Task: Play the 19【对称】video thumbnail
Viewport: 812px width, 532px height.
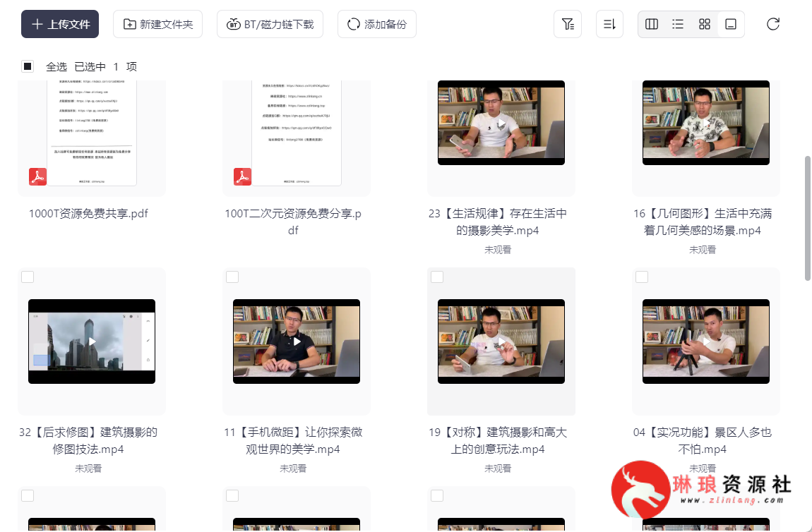Action: (x=501, y=341)
